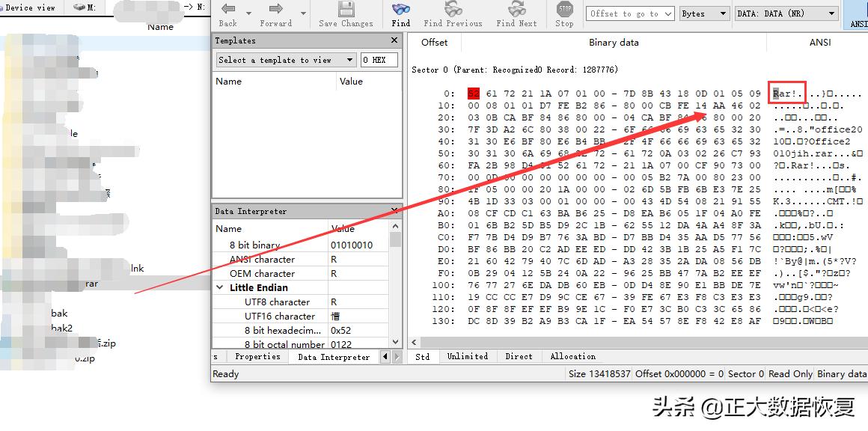Click hex view horizontal scrollbar left arrow
Screen dimensions: 868x431
coord(414,343)
